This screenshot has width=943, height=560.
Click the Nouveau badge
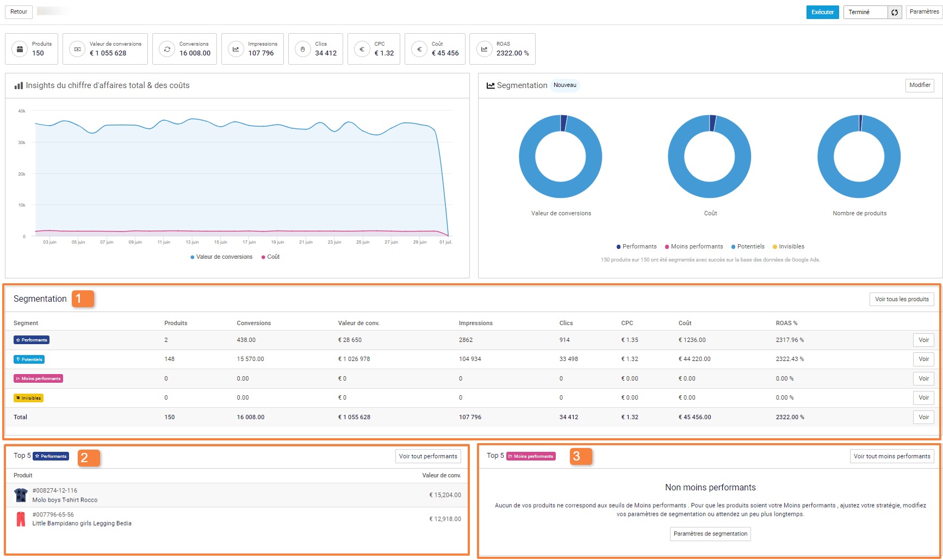pos(565,85)
